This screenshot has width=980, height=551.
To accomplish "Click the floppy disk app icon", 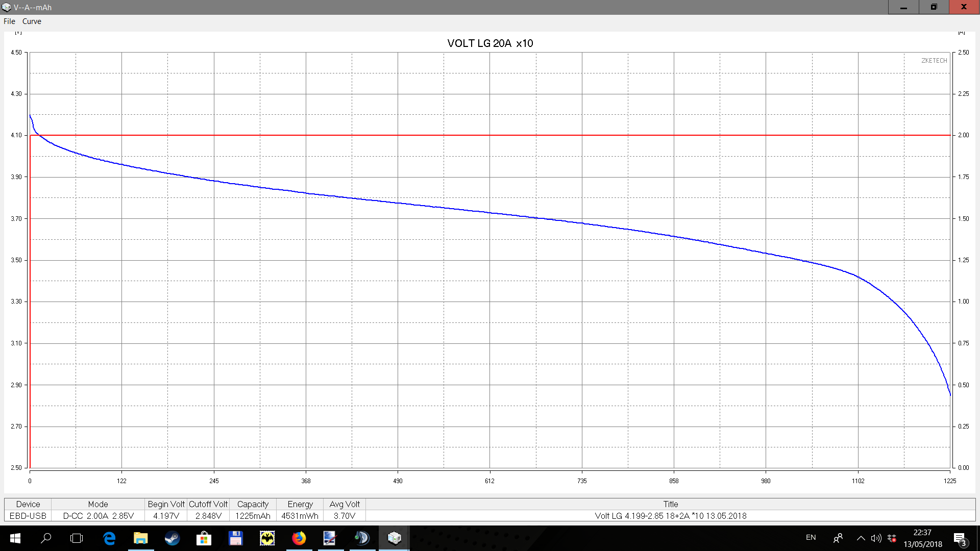I will tap(235, 538).
